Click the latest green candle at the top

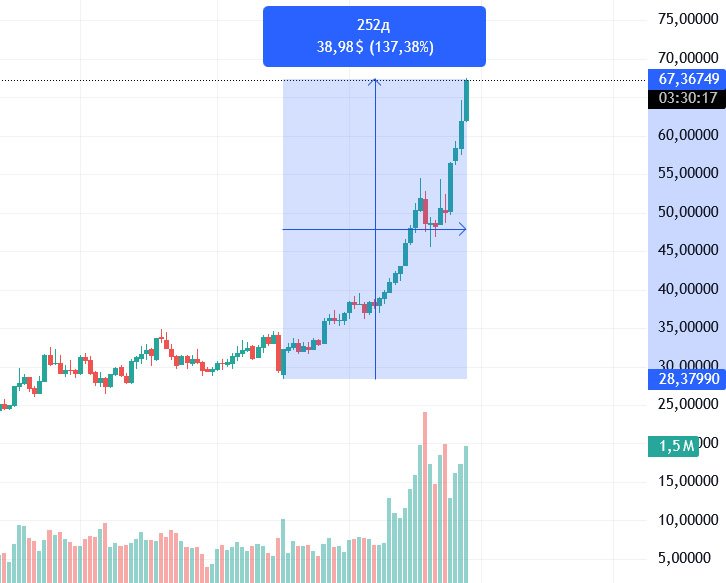[x=467, y=100]
